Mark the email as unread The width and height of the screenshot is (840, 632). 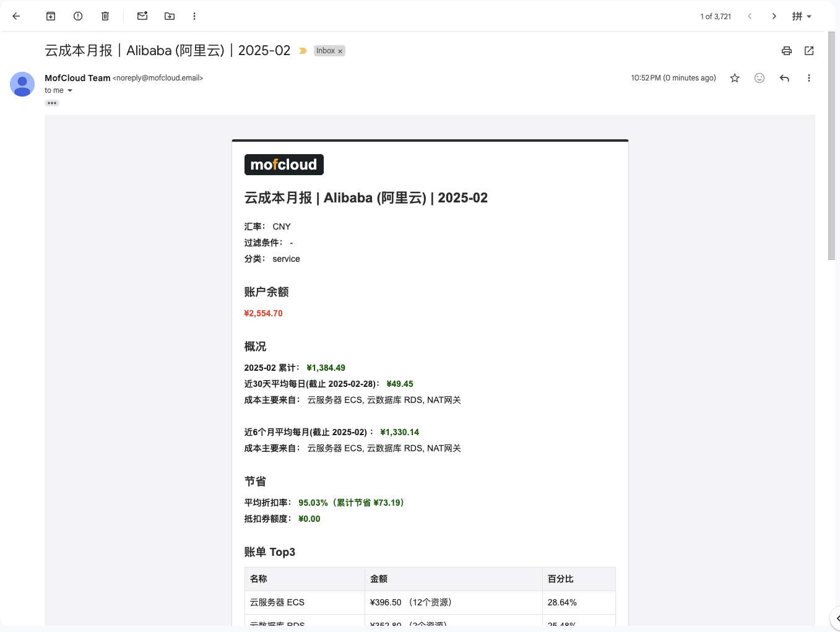click(x=142, y=16)
